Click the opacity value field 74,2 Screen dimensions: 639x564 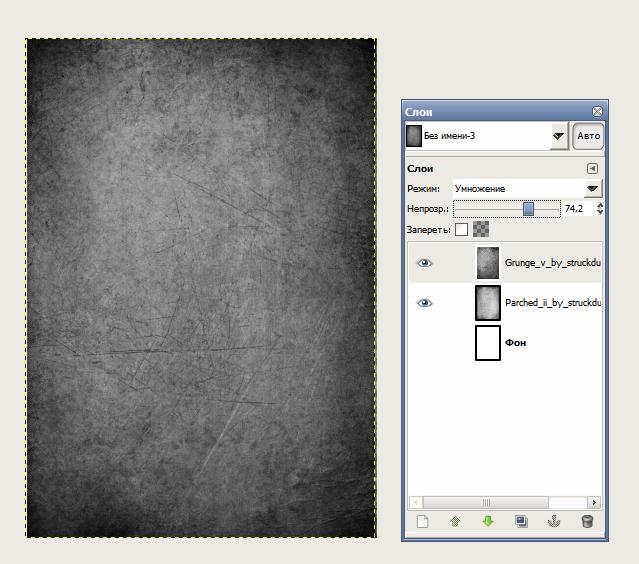(579, 209)
